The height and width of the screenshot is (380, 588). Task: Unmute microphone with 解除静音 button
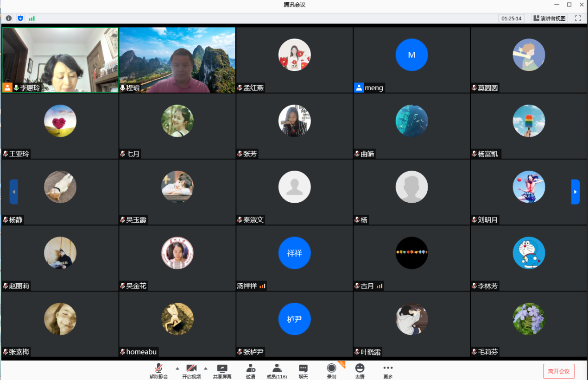pos(158,371)
